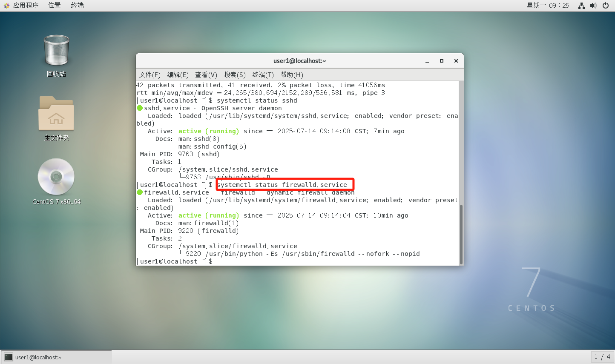The height and width of the screenshot is (364, 615).
Task: Open the 应用程序 menu in top panel
Action: tap(26, 6)
